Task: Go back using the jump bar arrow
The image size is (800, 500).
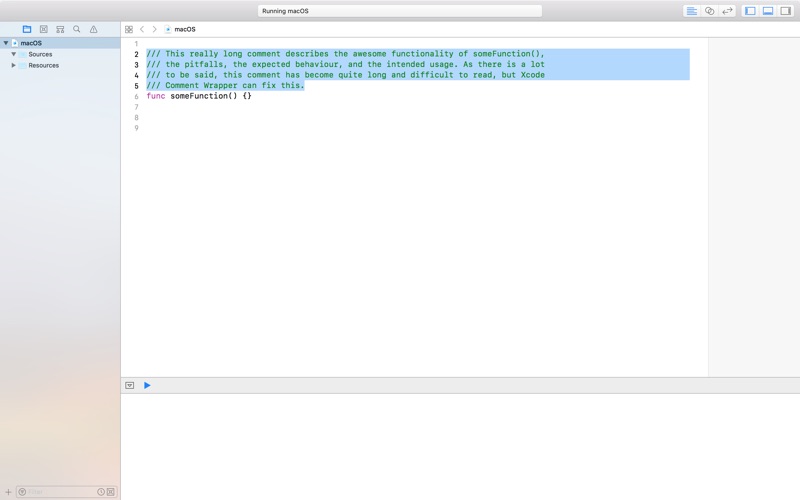Action: point(142,29)
